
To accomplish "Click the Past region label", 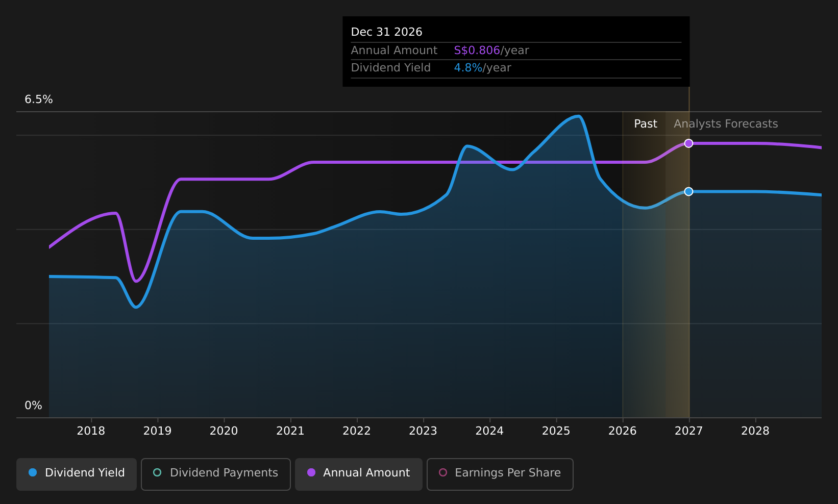I will [x=646, y=124].
